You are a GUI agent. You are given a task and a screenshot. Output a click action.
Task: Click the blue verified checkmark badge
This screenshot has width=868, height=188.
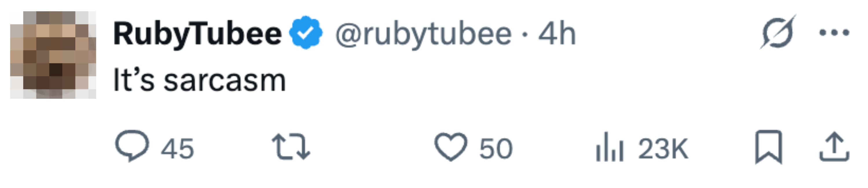click(306, 33)
